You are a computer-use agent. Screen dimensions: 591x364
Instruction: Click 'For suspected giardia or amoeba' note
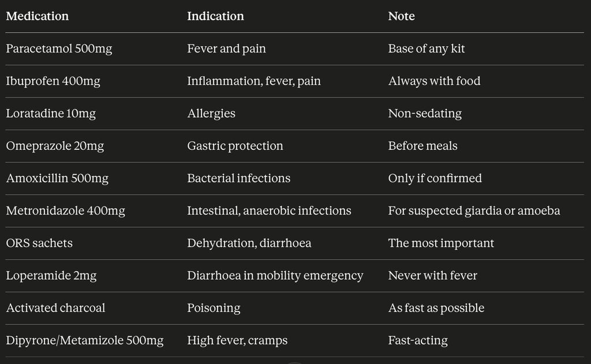pyautogui.click(x=474, y=211)
